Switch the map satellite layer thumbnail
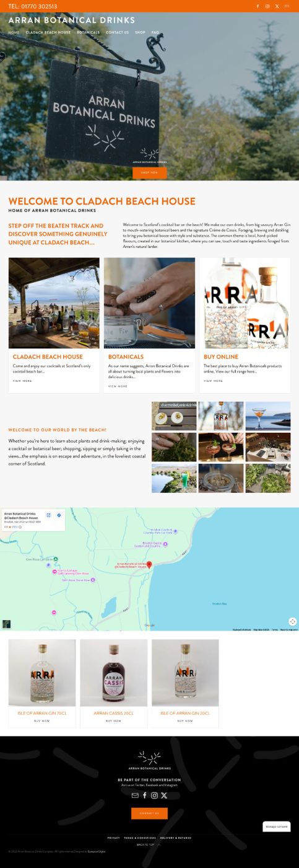This screenshot has height=868, width=299. pos(6,624)
